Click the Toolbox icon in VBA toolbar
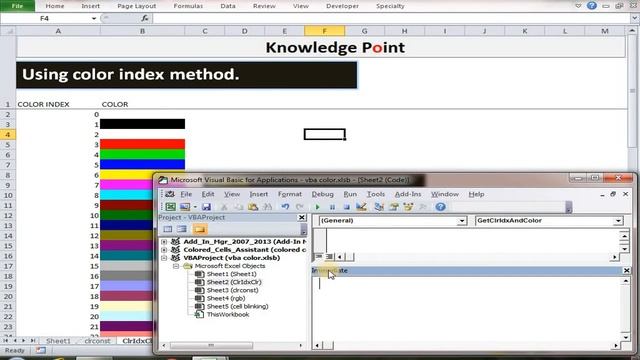This screenshot has height=360, width=640. 423,207
